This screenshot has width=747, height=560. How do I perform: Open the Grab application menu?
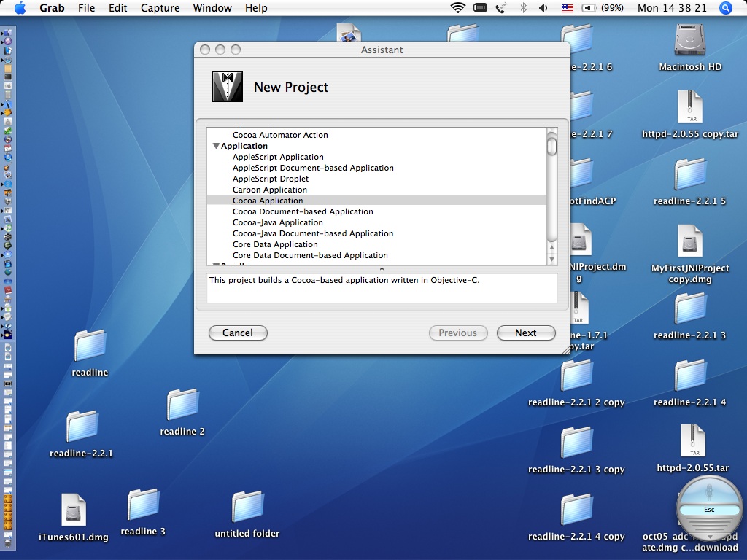click(x=52, y=7)
